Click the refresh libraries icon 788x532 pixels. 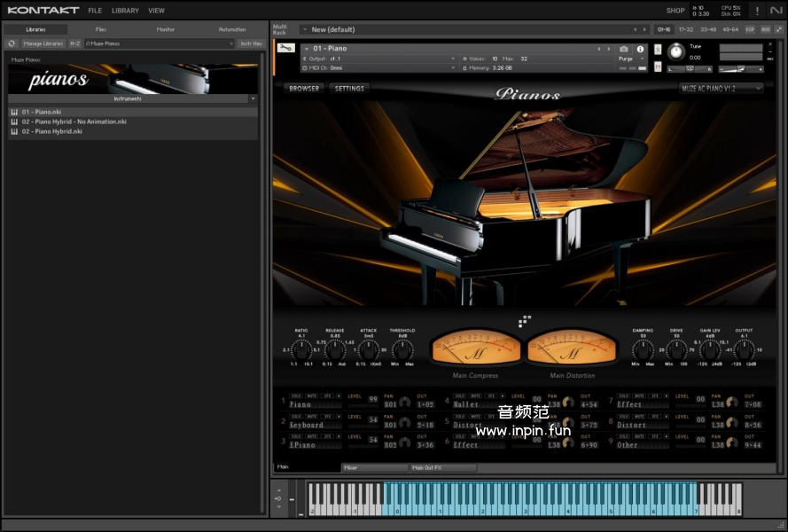pos(12,43)
